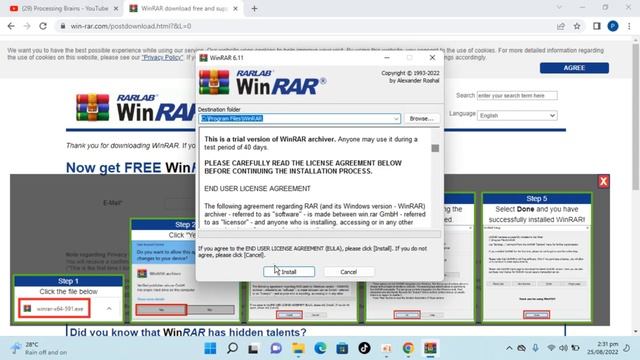The width and height of the screenshot is (640, 360).
Task: Open the Privacy Policy link
Action: click(162, 58)
